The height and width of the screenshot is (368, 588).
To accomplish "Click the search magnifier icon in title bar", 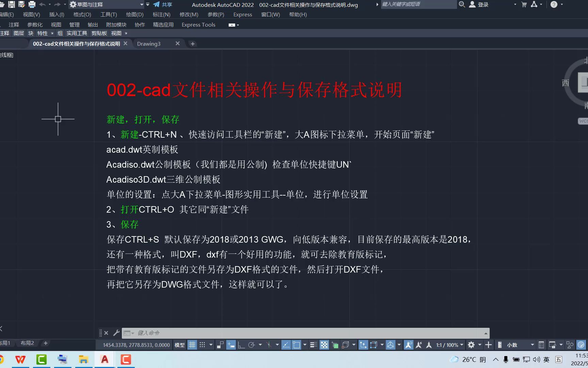I will pyautogui.click(x=462, y=4).
